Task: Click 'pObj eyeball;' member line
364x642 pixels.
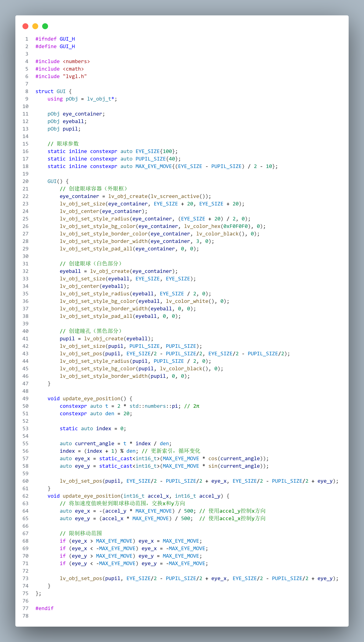Action: point(67,122)
